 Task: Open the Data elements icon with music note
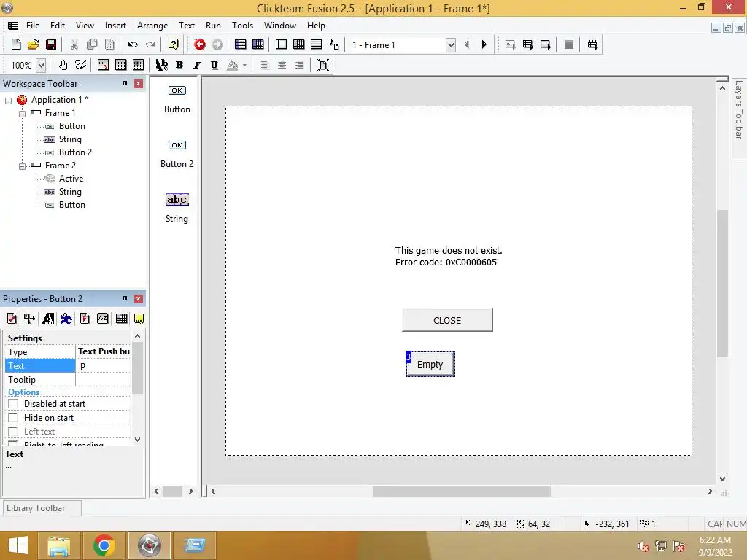coord(334,44)
